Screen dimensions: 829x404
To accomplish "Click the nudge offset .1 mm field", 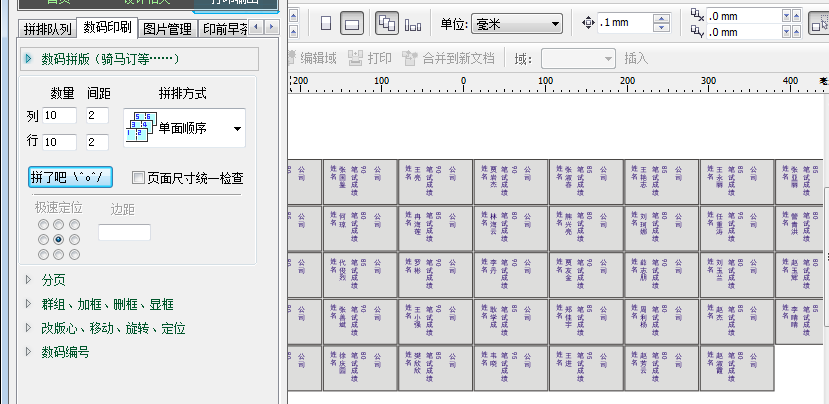I will (625, 23).
